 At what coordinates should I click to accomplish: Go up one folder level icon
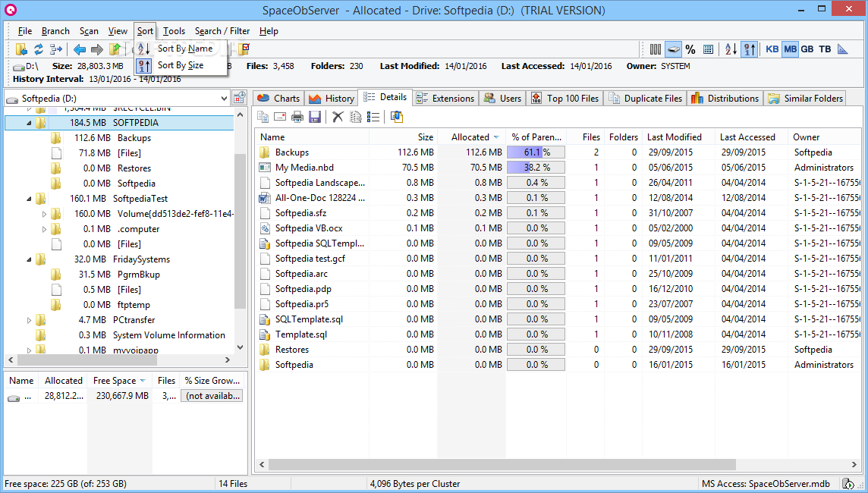click(115, 49)
